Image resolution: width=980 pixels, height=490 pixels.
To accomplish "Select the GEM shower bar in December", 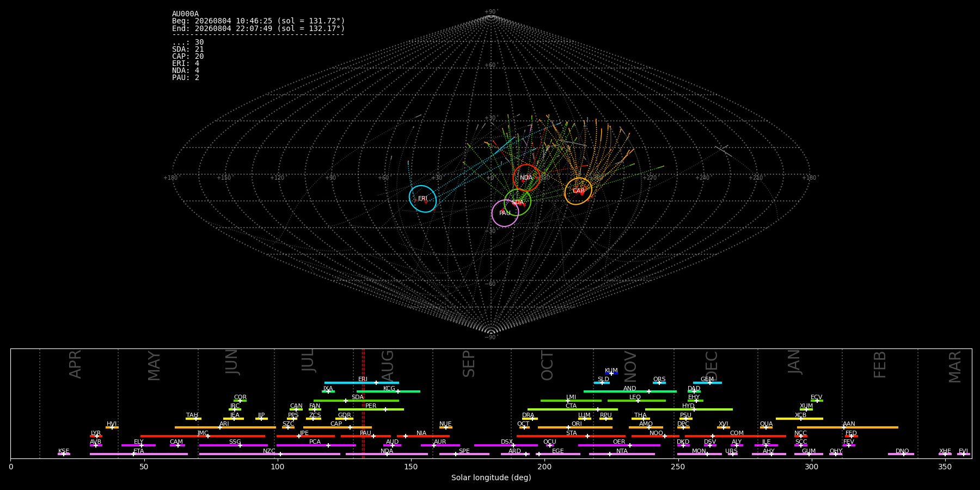I will [707, 383].
